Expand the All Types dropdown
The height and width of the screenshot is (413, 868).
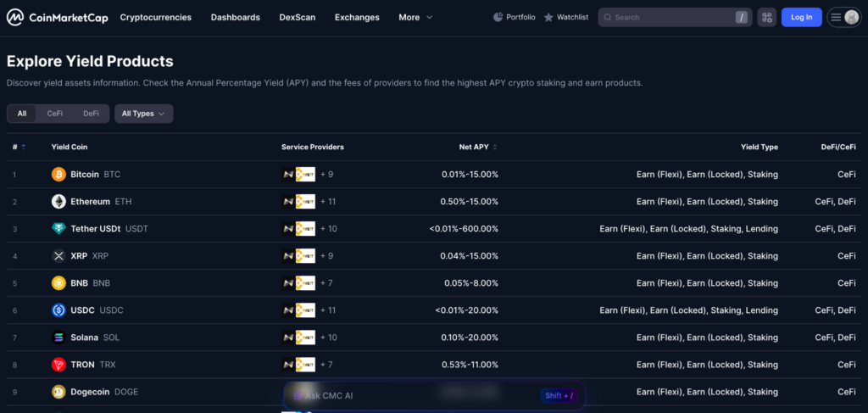tap(143, 114)
